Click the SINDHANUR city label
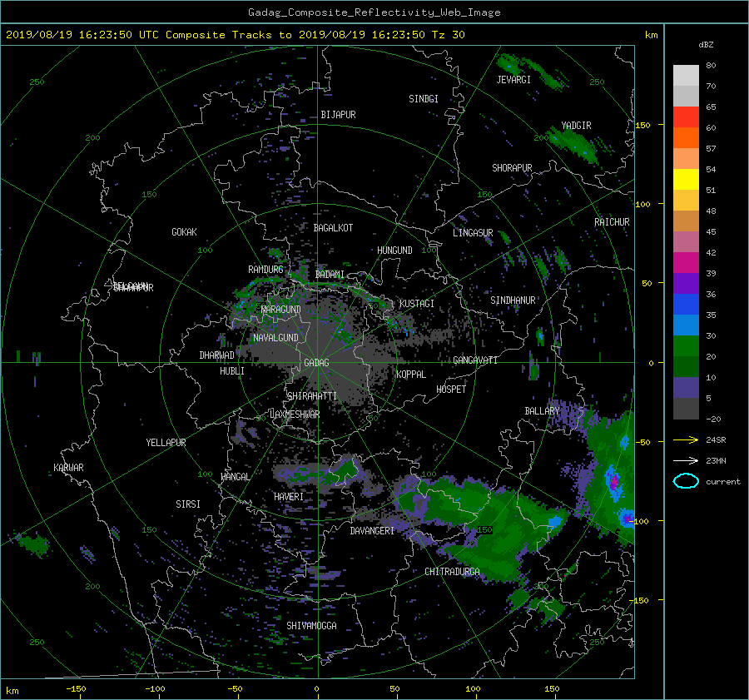Image resolution: width=749 pixels, height=700 pixels. coord(513,300)
